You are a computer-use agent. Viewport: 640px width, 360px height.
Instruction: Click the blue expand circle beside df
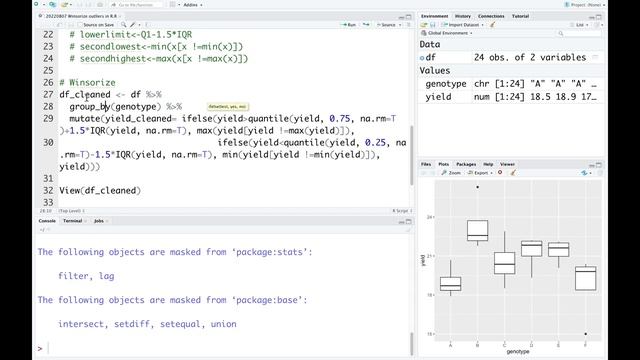point(422,58)
